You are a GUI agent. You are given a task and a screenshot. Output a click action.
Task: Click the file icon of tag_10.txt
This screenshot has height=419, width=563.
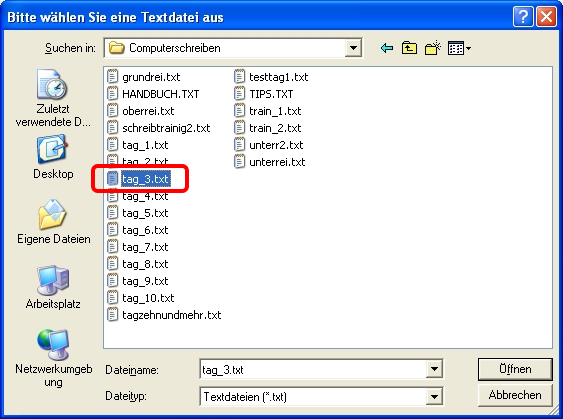(113, 298)
